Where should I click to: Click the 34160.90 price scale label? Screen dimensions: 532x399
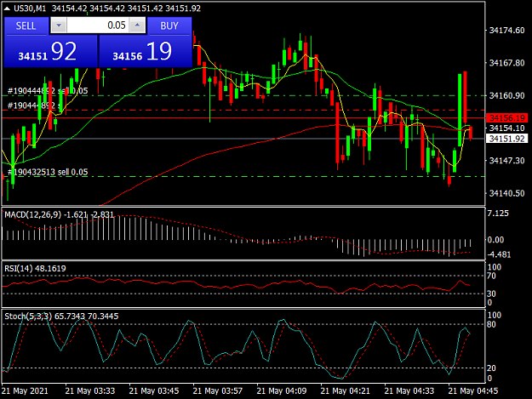pos(507,95)
